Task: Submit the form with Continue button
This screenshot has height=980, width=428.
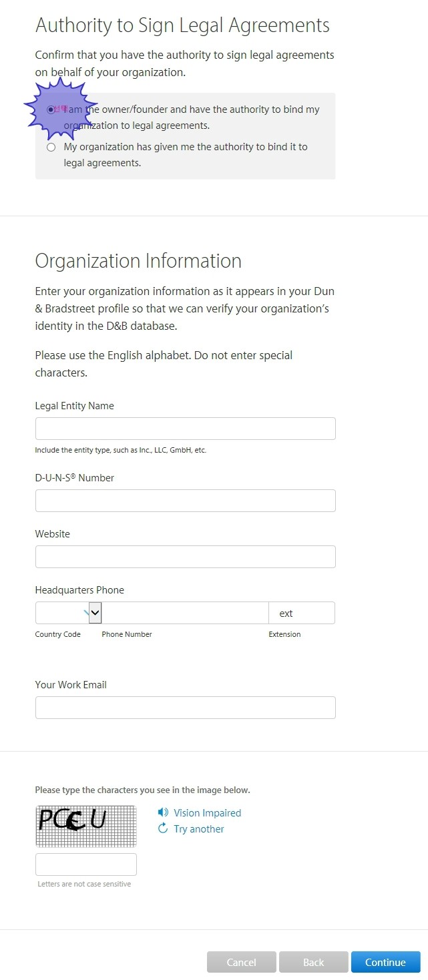Action: pos(386,962)
